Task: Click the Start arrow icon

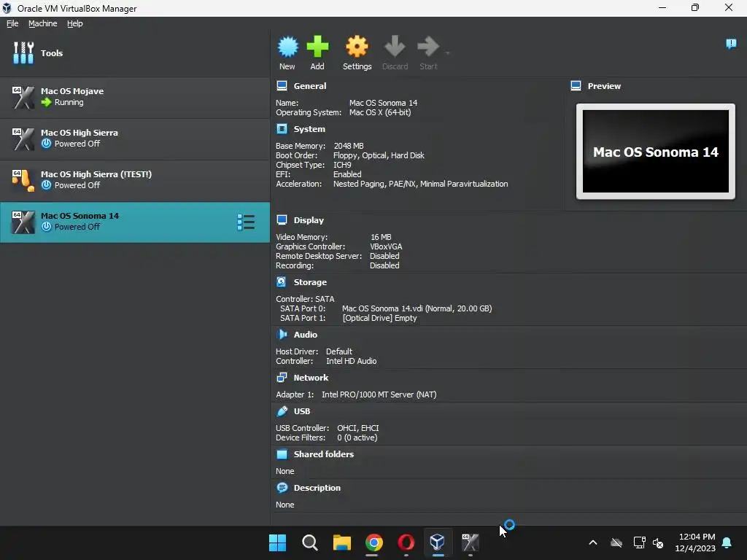Action: (x=427, y=47)
